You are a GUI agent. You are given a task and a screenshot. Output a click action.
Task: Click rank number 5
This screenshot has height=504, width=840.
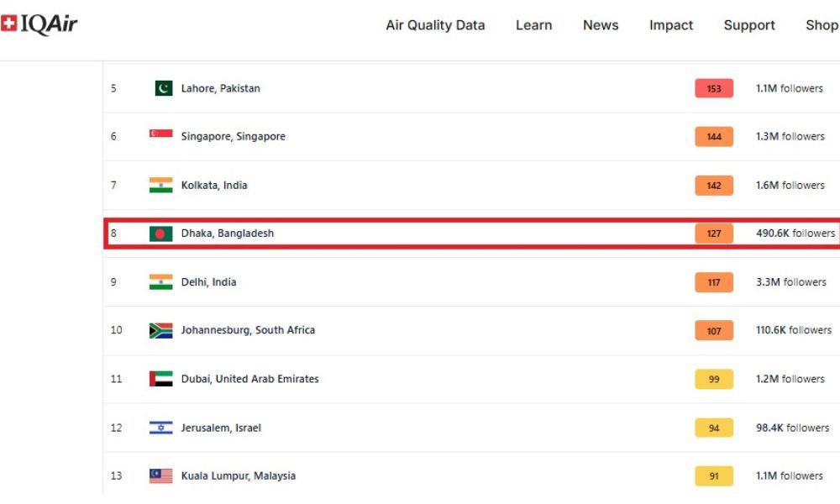click(x=113, y=88)
